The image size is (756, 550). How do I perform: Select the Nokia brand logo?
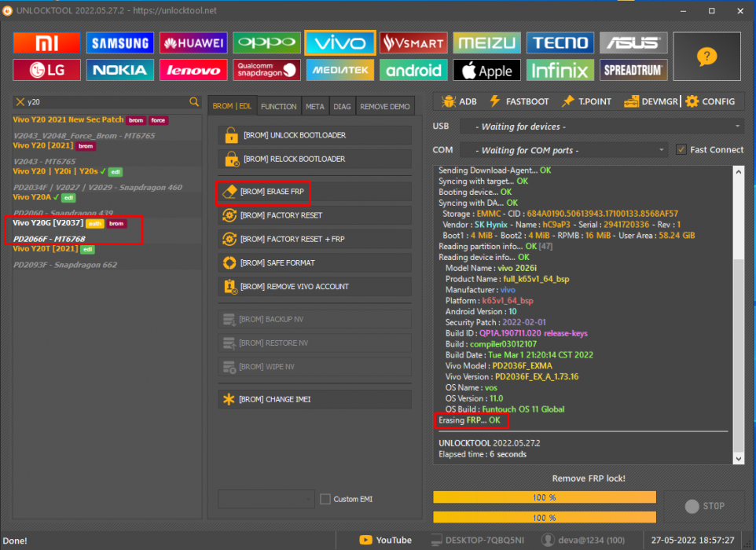click(x=120, y=70)
